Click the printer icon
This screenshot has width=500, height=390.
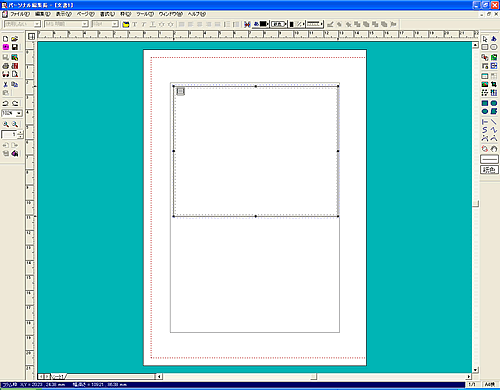(5, 66)
